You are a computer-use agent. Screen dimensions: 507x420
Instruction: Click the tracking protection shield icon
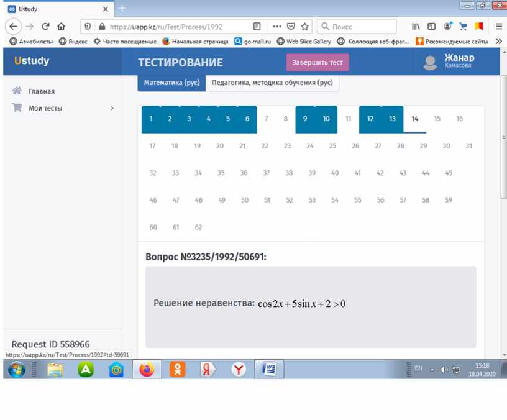pos(88,27)
